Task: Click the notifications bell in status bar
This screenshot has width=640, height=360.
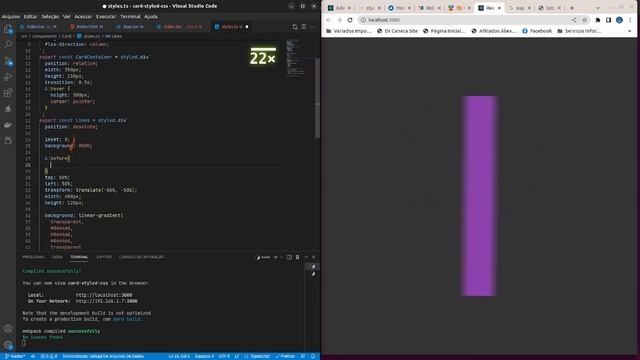Action: 313,356
